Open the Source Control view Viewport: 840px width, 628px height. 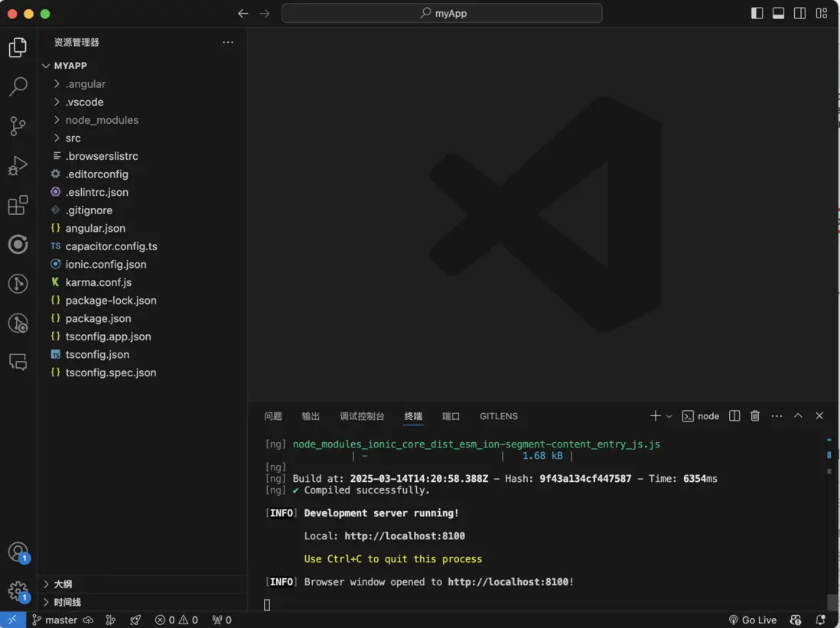coord(18,126)
